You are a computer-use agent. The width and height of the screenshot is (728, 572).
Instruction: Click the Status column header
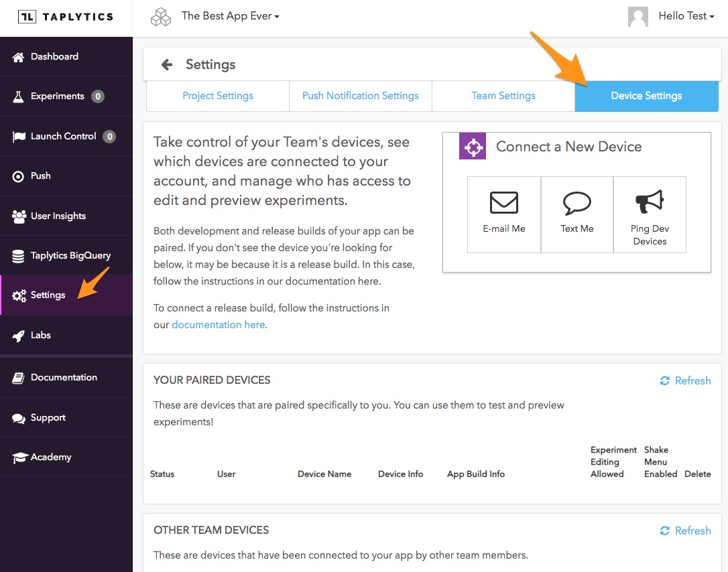[x=162, y=474]
